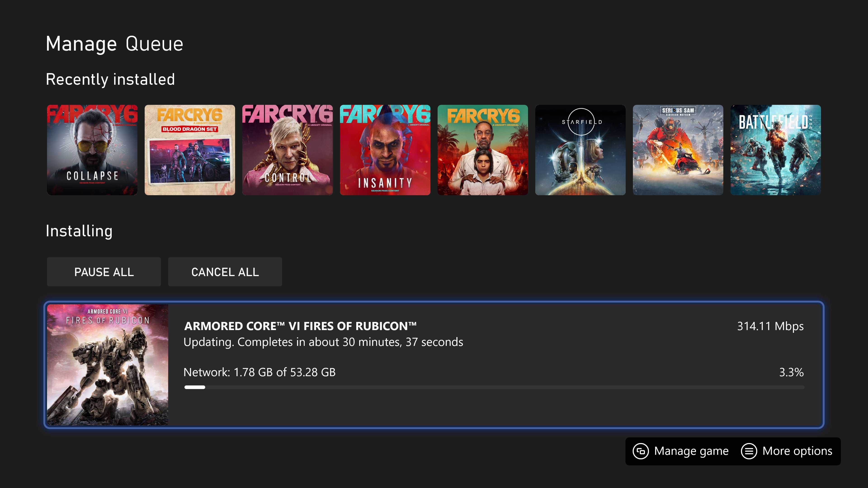Click the 3.3% progress percentage
This screenshot has height=488, width=868.
[791, 372]
